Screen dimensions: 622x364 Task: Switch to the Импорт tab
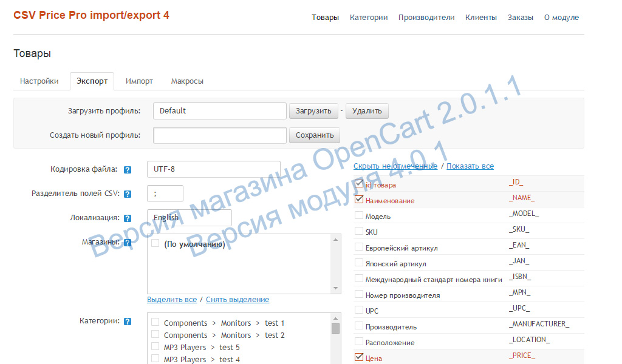[139, 81]
